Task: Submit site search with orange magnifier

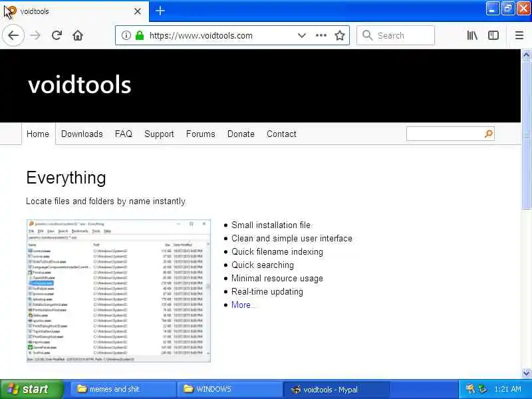Action: (489, 134)
